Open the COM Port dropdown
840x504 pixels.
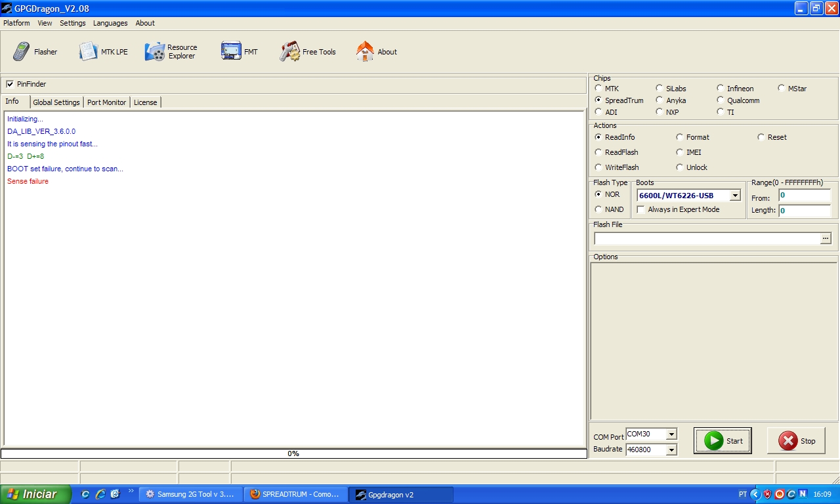pos(671,434)
